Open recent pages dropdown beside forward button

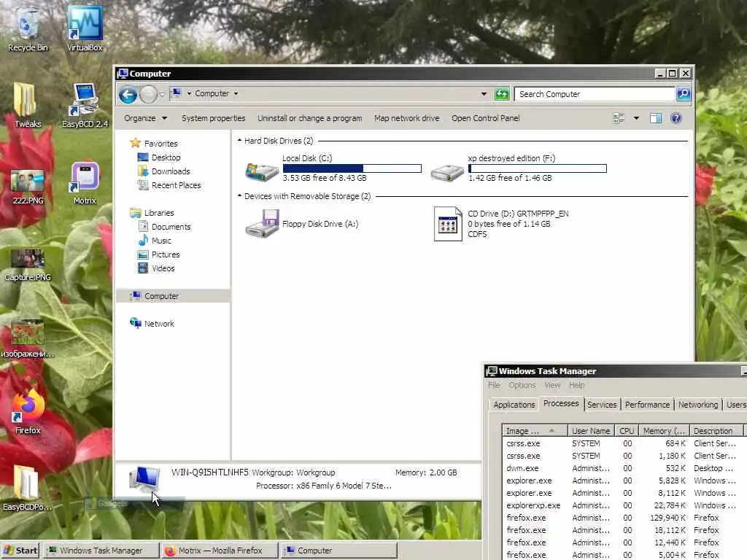[162, 94]
